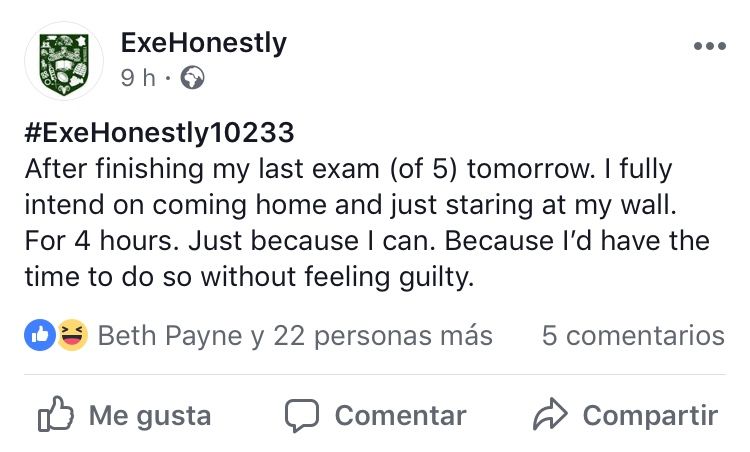Click the word comentarios
The width and height of the screenshot is (750, 452).
pyautogui.click(x=645, y=336)
